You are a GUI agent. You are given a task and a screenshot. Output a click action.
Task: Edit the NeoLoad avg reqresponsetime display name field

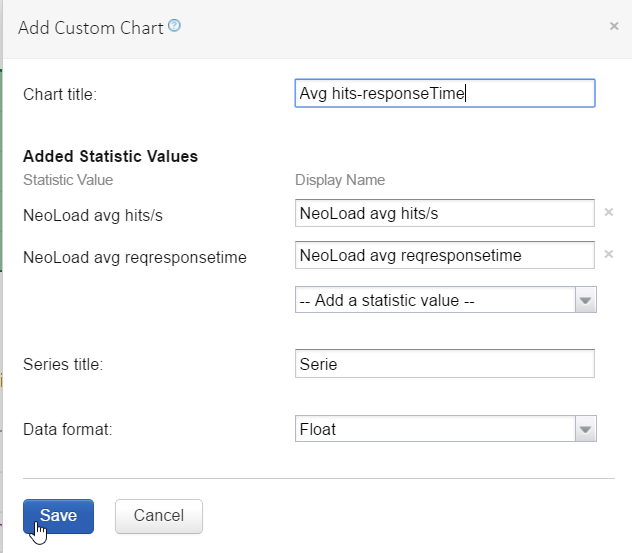(x=445, y=255)
